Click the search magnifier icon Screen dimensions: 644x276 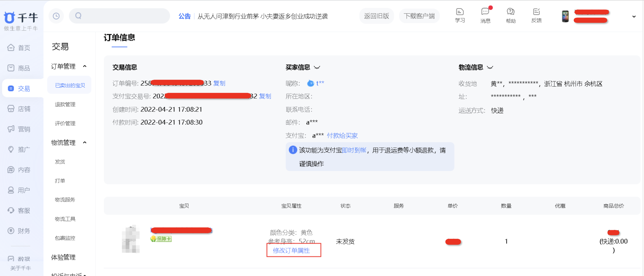pyautogui.click(x=78, y=16)
